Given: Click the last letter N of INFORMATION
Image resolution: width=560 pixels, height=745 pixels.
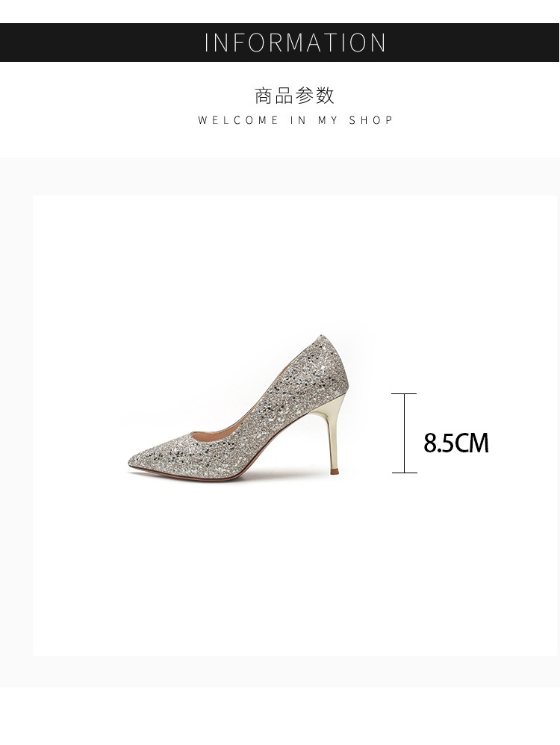Looking at the screenshot, I should tap(379, 43).
